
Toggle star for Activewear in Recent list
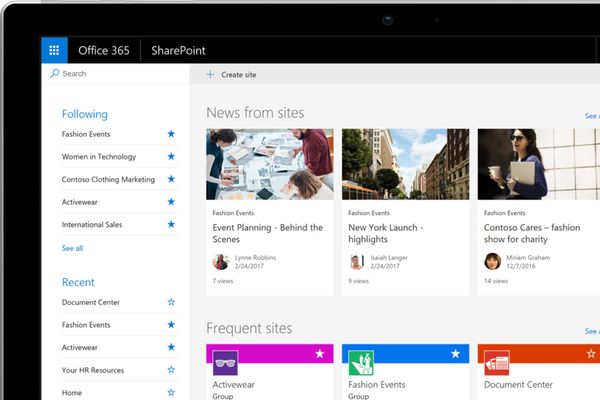click(x=171, y=347)
